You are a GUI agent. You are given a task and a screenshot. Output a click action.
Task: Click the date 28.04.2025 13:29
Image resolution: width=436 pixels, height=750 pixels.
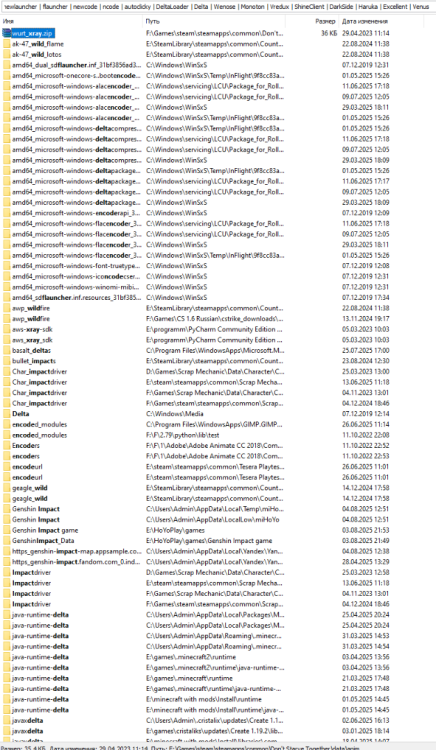tap(366, 562)
